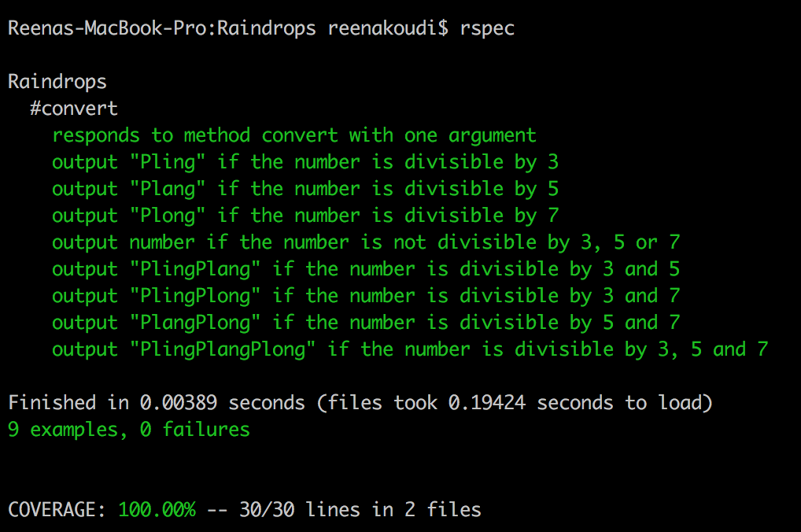Click the green '100.00%' coverage value

coord(157,509)
